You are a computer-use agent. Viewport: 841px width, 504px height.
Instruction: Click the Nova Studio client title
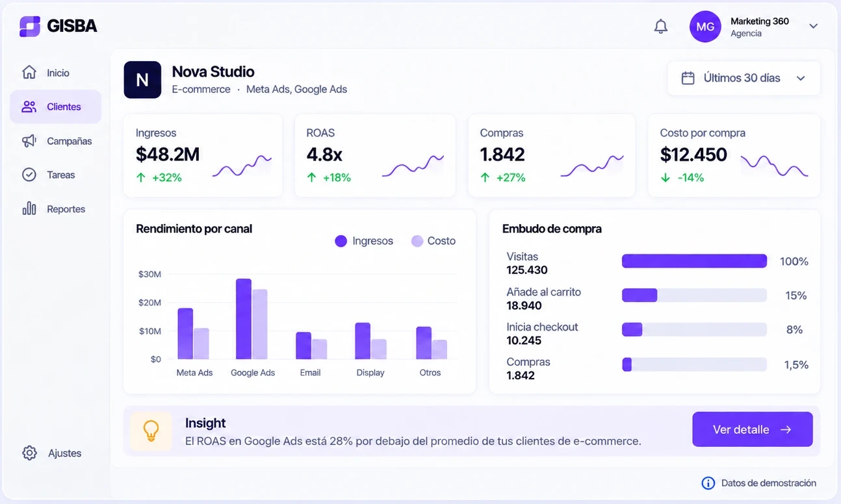[x=213, y=71]
